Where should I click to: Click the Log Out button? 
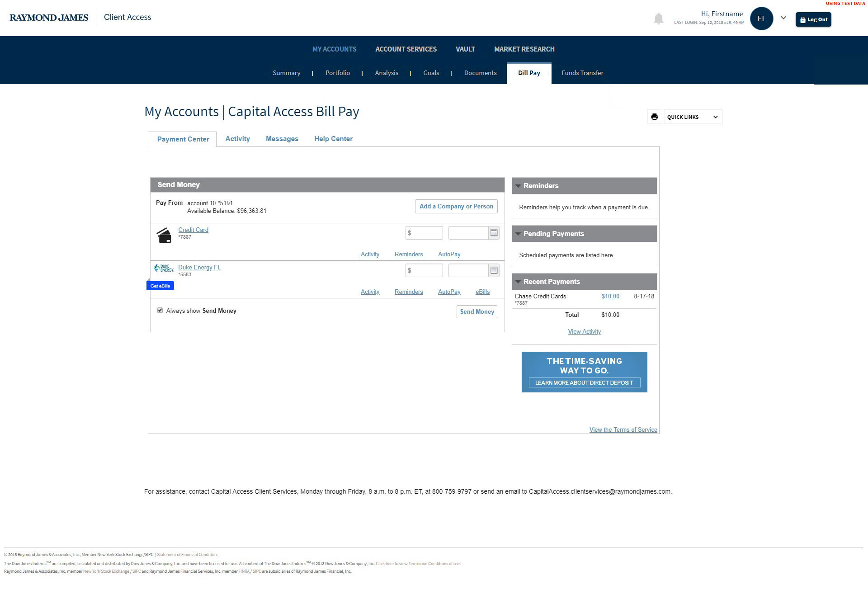813,19
